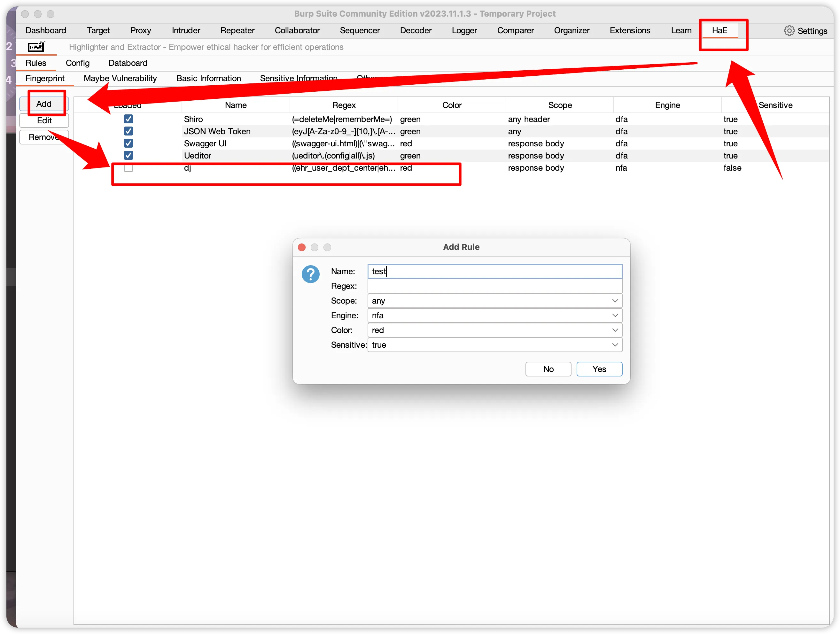Open the Sequencer tab
The height and width of the screenshot is (634, 840).
(360, 30)
